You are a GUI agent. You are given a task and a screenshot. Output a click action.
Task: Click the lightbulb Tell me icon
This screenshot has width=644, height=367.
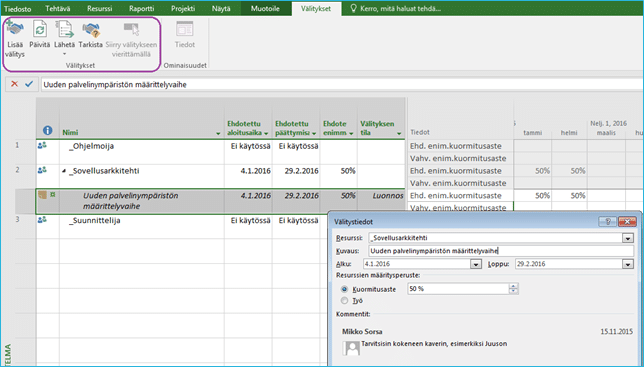353,8
